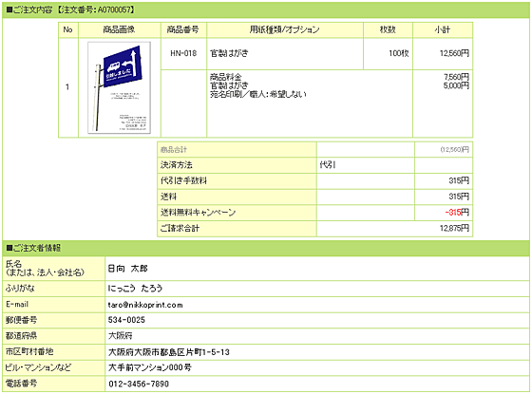
Task: Click the 代引き手数料 315円 amount
Action: (x=459, y=180)
